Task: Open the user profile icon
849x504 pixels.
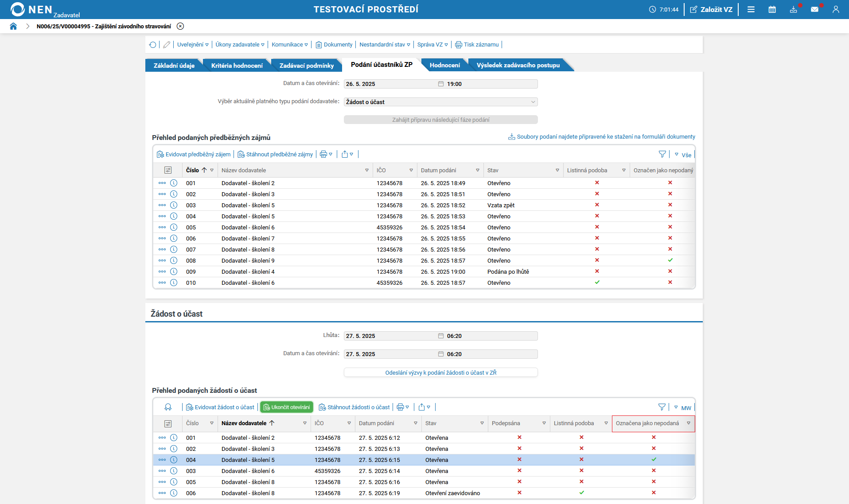Action: tap(836, 9)
